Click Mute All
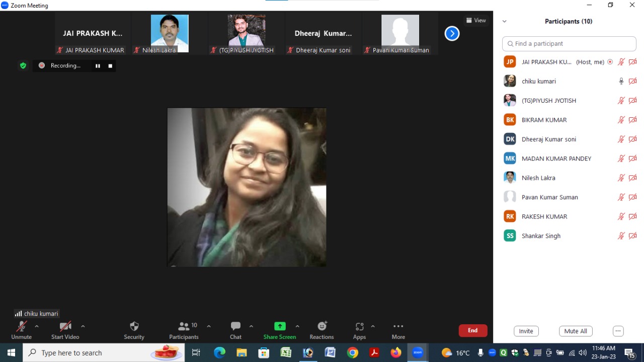This screenshot has height=362, width=644. [x=576, y=331]
